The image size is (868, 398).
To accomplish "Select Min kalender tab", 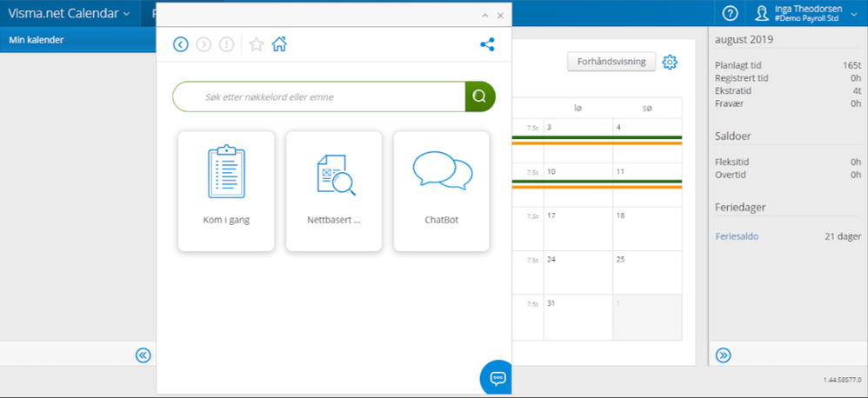I will (x=37, y=40).
